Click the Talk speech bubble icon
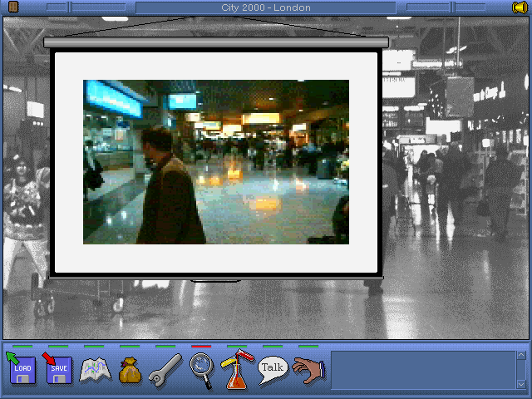532x399 pixels. pos(273,369)
